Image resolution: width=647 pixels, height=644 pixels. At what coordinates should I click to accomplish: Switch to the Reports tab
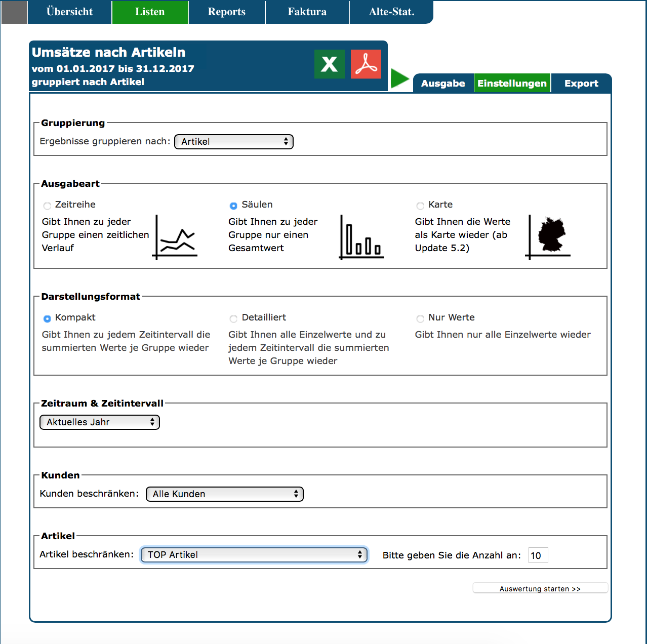coord(226,12)
